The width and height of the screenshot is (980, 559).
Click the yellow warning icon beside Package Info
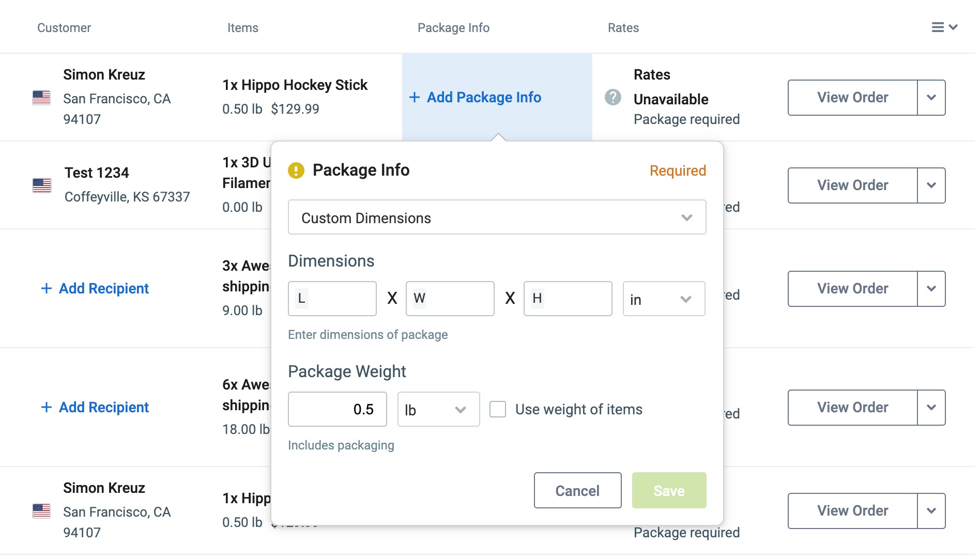tap(296, 170)
